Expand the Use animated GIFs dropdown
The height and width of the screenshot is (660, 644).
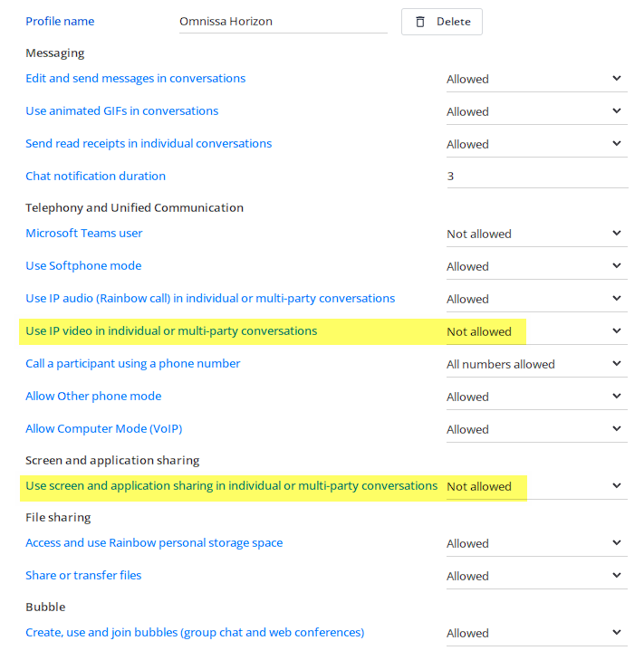(537, 111)
